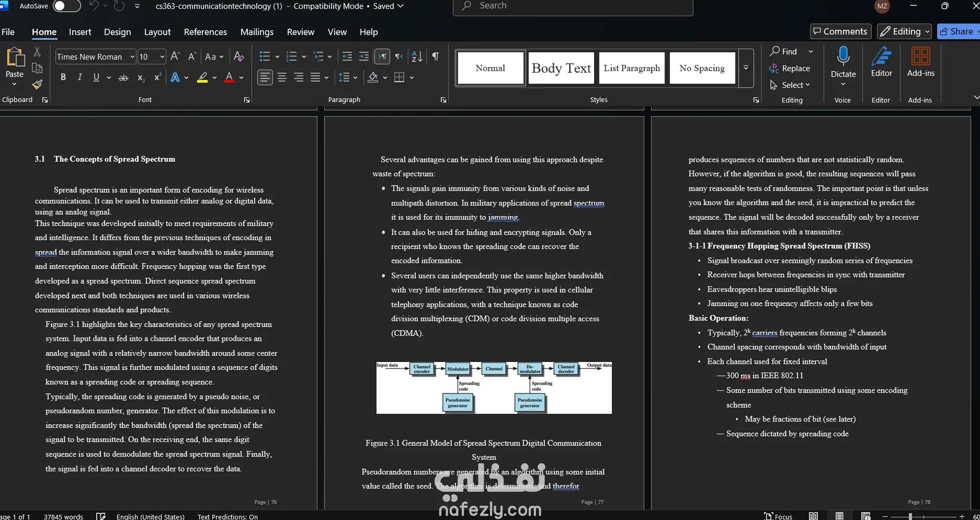This screenshot has height=520, width=980.
Task: Apply strikethrough formatting
Action: (123, 77)
